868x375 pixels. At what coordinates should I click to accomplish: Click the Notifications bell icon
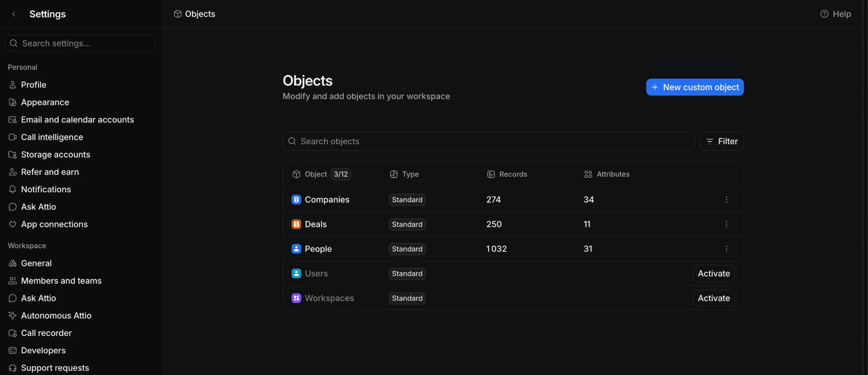(13, 189)
